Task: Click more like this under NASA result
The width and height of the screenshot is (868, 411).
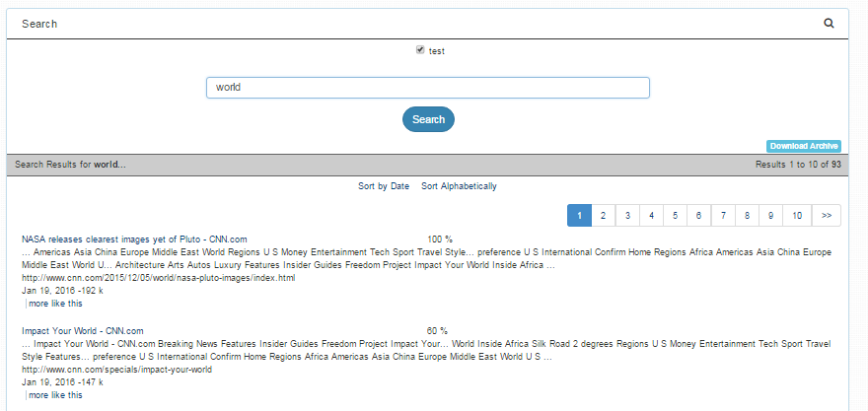Action: point(55,304)
